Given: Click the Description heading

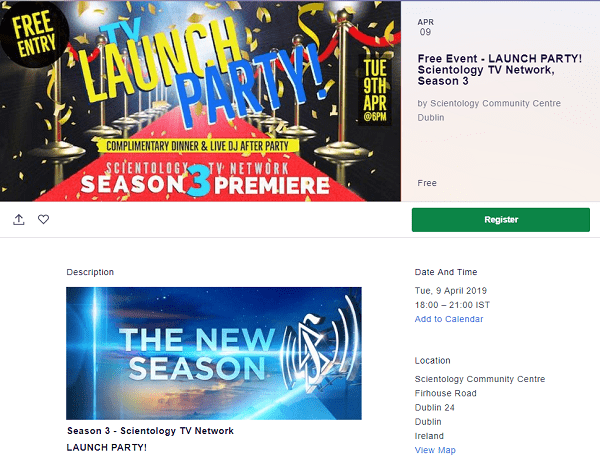Looking at the screenshot, I should tap(90, 272).
